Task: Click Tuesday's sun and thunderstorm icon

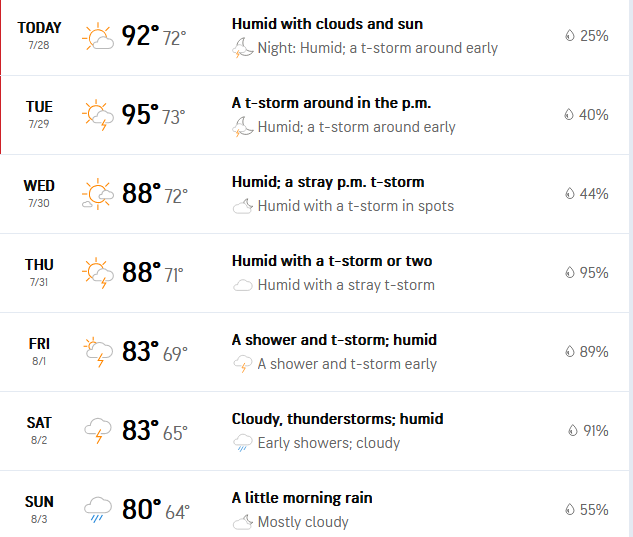Action: pos(98,115)
